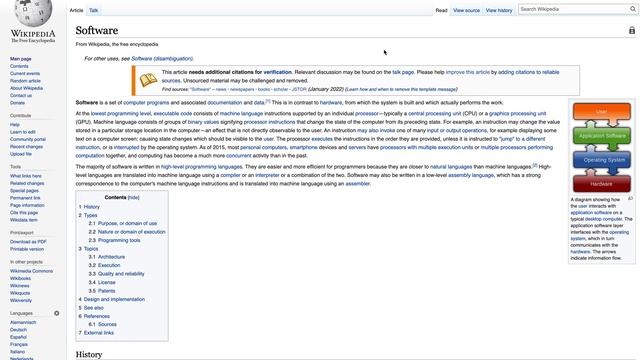Switch to the Article tab
Image resolution: width=640 pixels, height=360 pixels.
click(76, 10)
